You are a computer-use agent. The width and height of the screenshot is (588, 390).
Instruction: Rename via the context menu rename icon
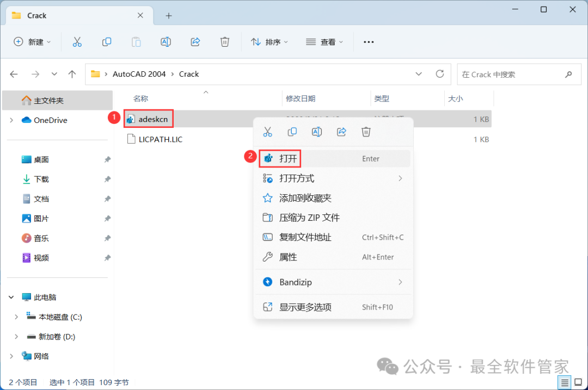point(317,132)
